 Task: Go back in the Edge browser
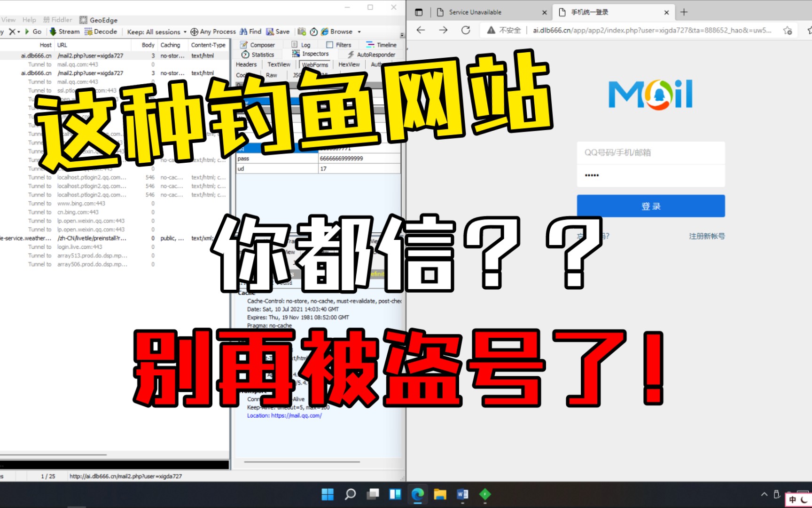tap(421, 30)
